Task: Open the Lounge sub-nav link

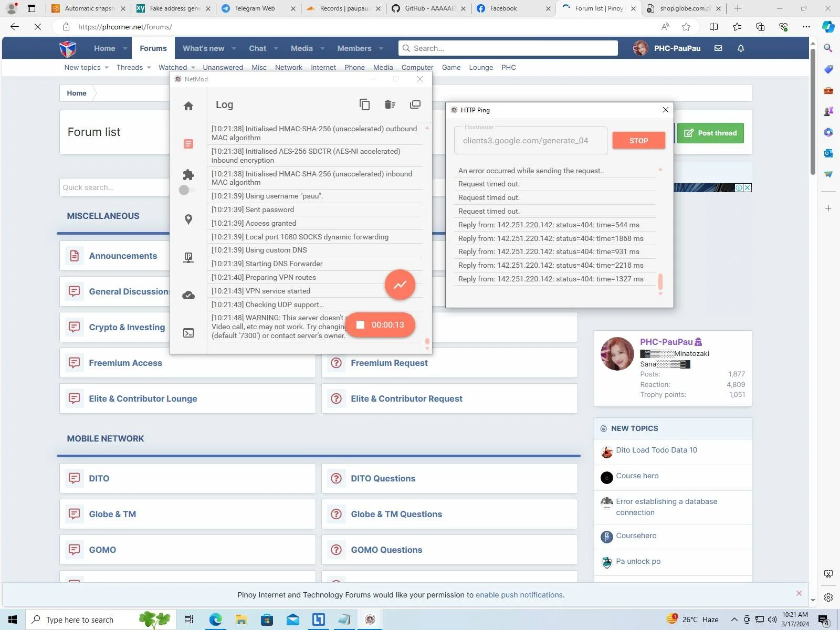Action: coord(481,68)
